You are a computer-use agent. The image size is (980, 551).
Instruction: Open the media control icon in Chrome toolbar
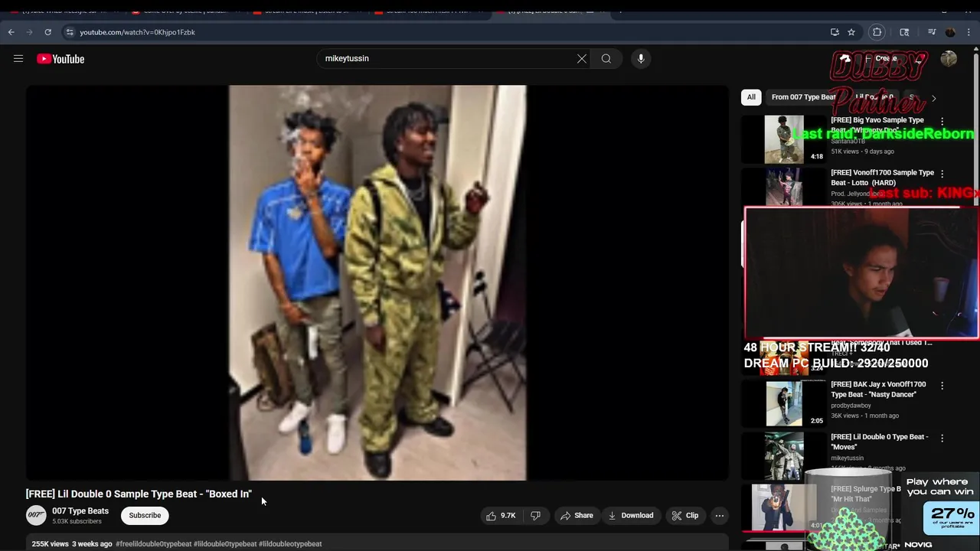click(x=932, y=32)
